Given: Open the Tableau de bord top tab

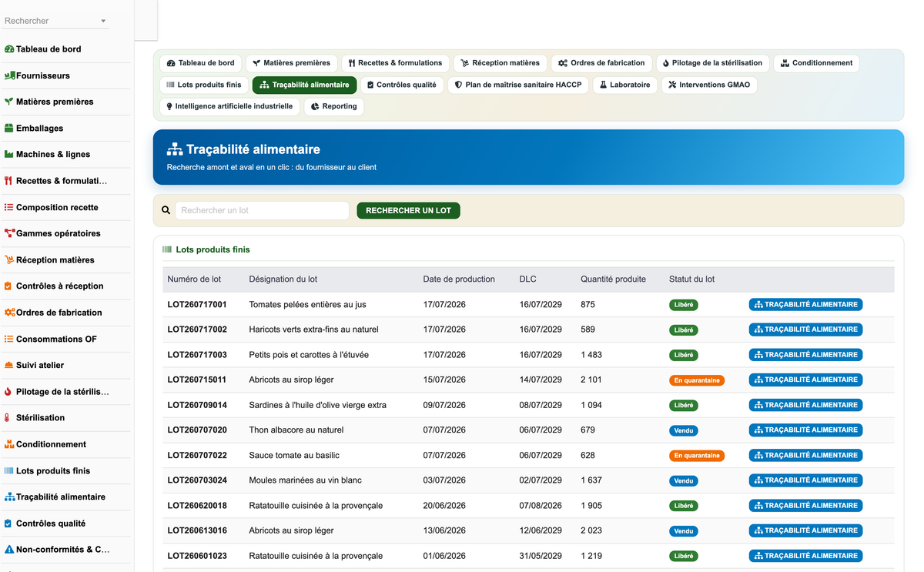Looking at the screenshot, I should [x=200, y=63].
